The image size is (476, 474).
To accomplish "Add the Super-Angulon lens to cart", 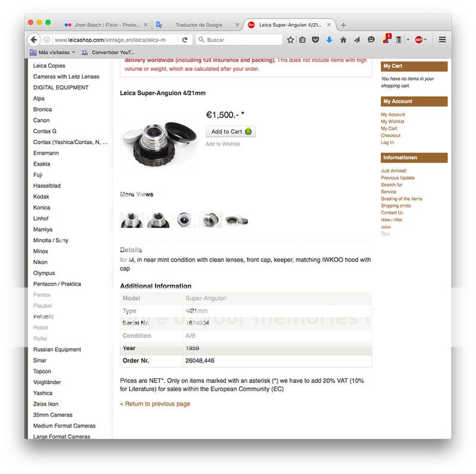I will [x=230, y=132].
